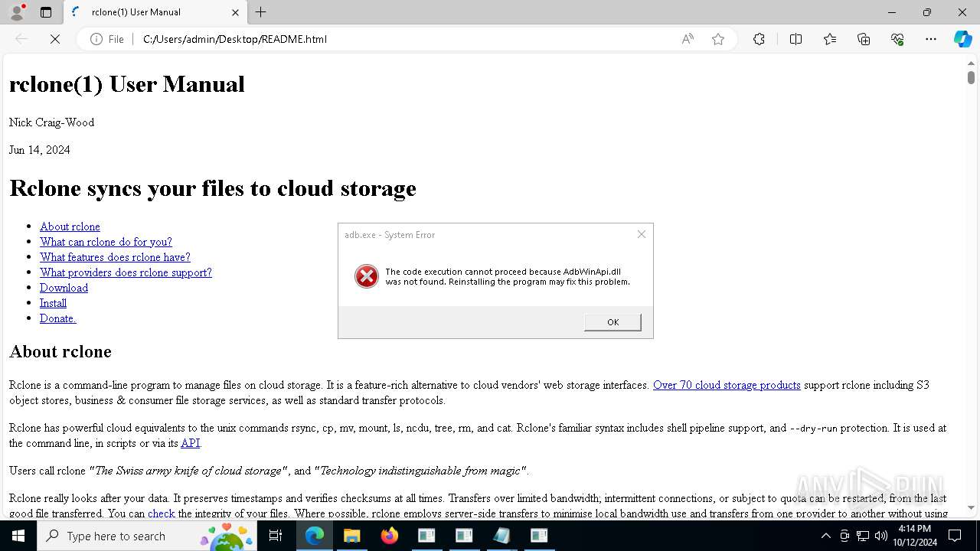Select the rclone(1) User Manual tab
Screen dimensions: 980x551
click(x=155, y=12)
